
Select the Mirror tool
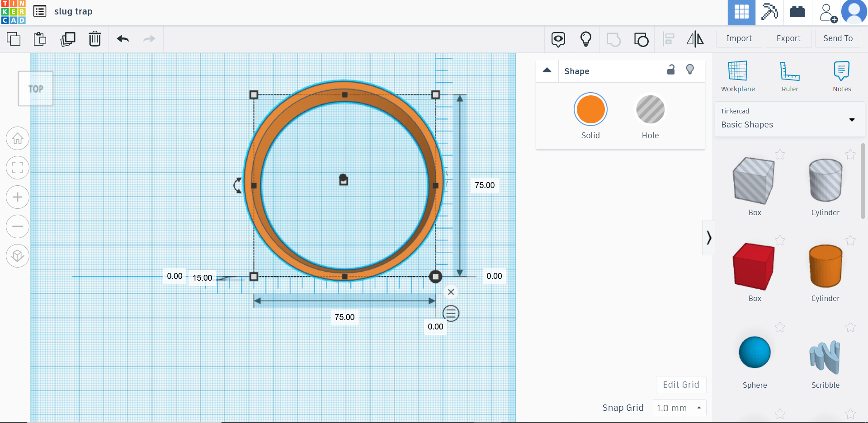(695, 39)
